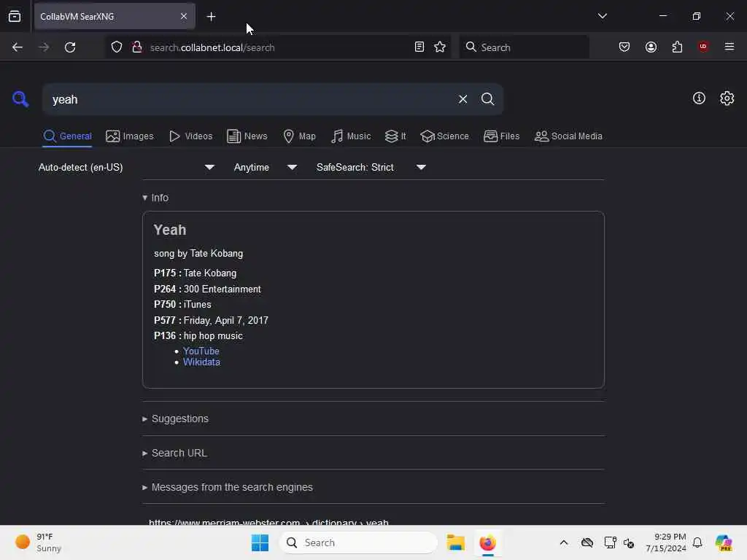The width and height of the screenshot is (747, 560).
Task: Open the SearXNG About info icon
Action: coord(699,98)
